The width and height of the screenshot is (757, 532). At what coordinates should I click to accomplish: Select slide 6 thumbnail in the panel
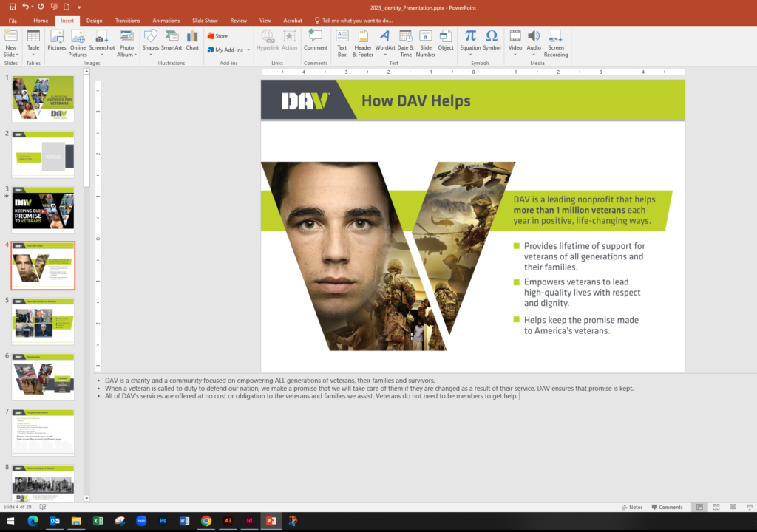(42, 377)
